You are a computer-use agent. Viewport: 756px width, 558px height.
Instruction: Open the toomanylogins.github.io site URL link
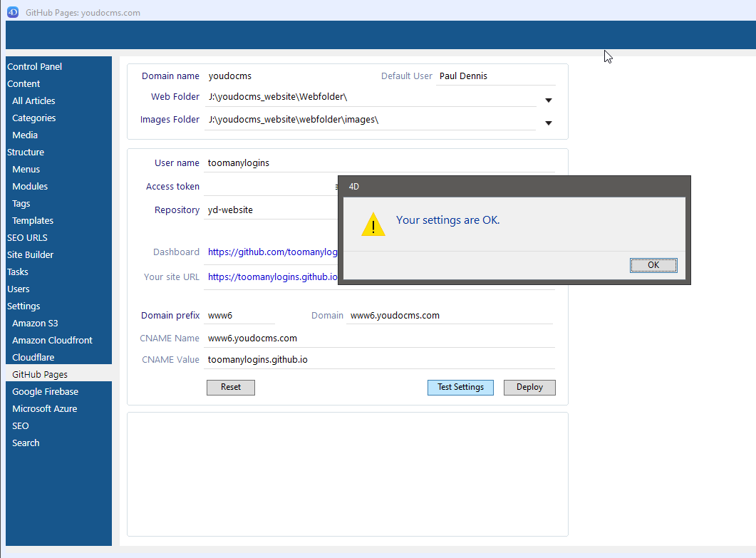point(272,277)
